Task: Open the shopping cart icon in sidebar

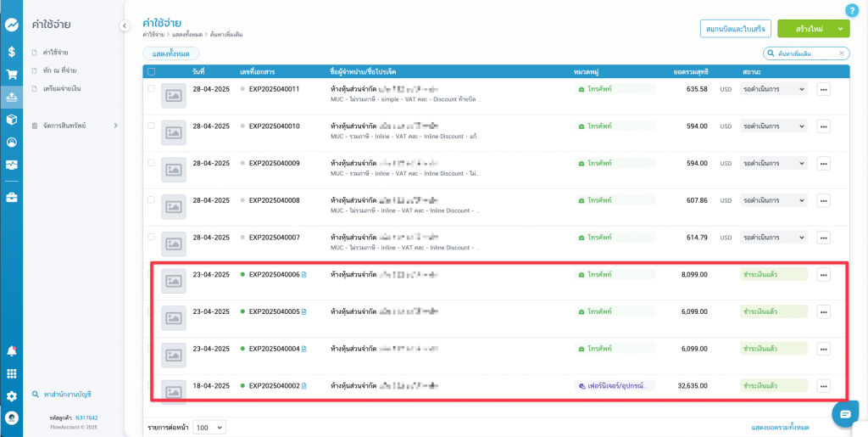Action: (x=12, y=74)
